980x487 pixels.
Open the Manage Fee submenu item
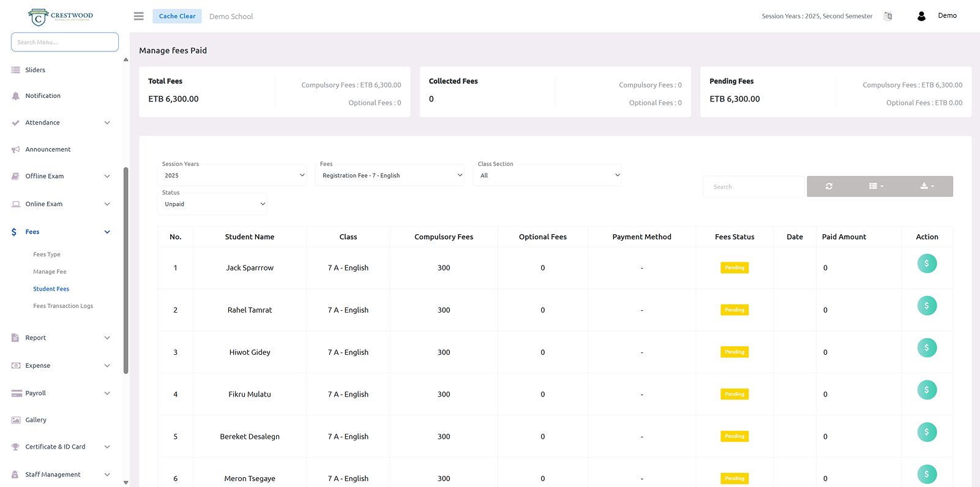point(50,272)
